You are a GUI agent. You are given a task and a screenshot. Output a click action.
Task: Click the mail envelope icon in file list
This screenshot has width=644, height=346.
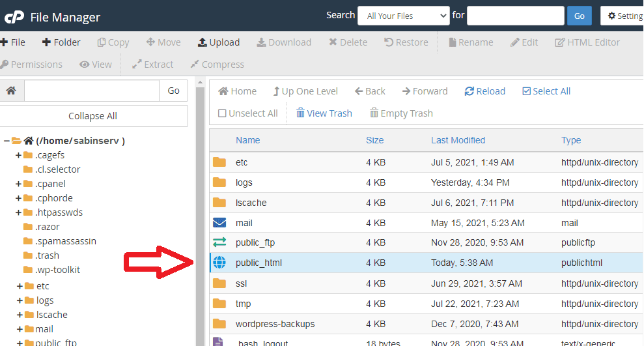tap(219, 223)
